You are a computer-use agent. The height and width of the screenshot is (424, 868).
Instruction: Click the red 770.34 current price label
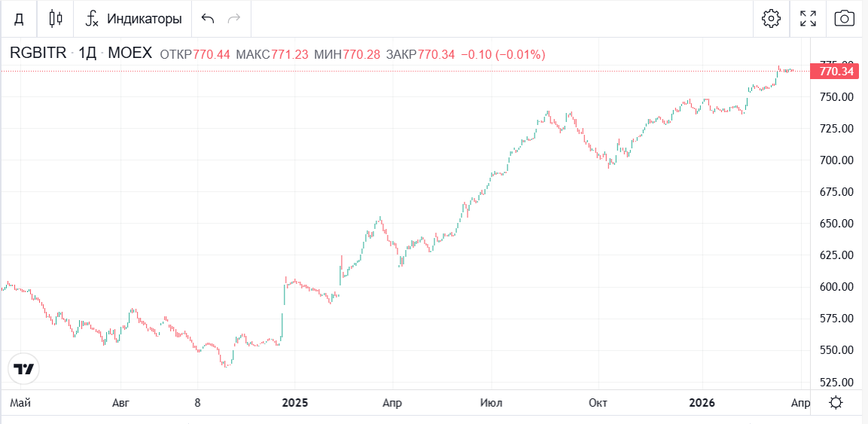[836, 72]
